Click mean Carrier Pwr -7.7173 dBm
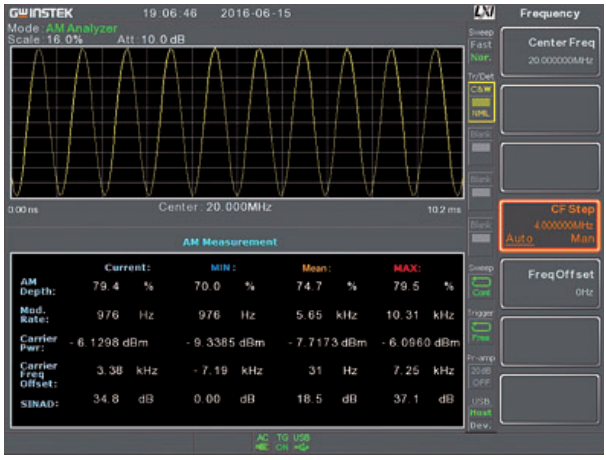 click(x=327, y=343)
